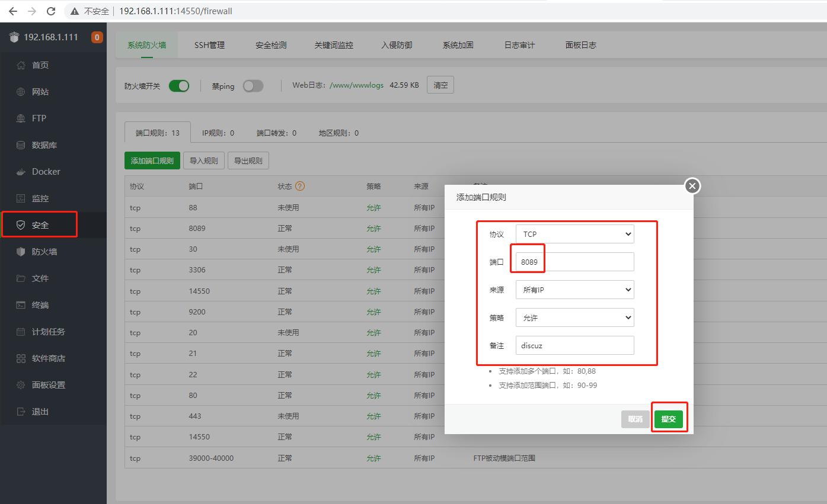Click the Firewall (防火墙) shield icon
Screen dimensions: 827x504
[x=21, y=252]
